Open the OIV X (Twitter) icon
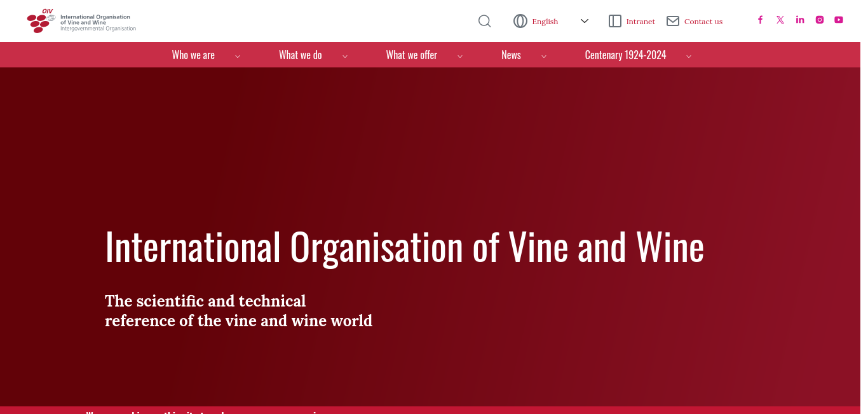This screenshot has width=868, height=414. tap(780, 20)
